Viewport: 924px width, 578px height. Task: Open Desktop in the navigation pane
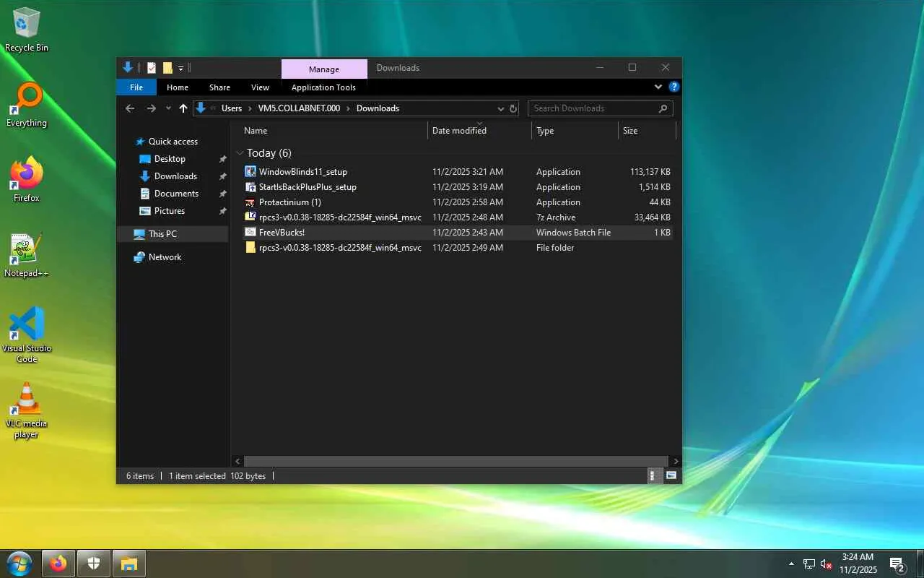click(170, 159)
